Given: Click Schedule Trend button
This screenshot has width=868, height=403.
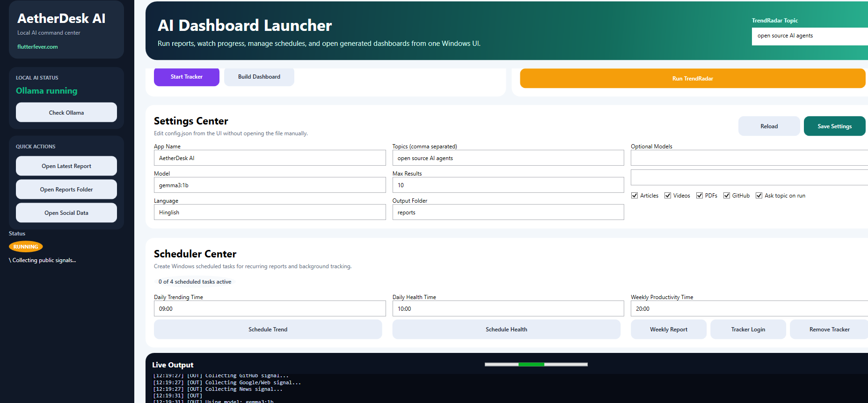Looking at the screenshot, I should click(268, 329).
